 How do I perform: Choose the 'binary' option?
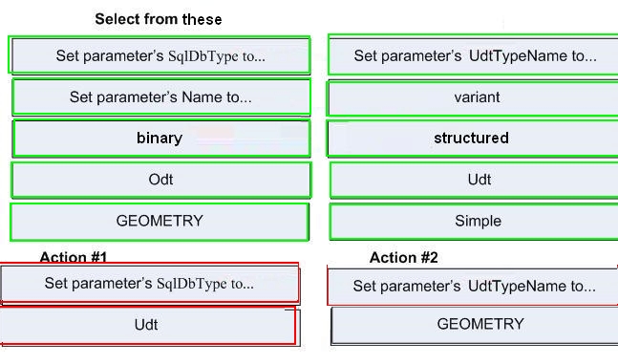161,138
